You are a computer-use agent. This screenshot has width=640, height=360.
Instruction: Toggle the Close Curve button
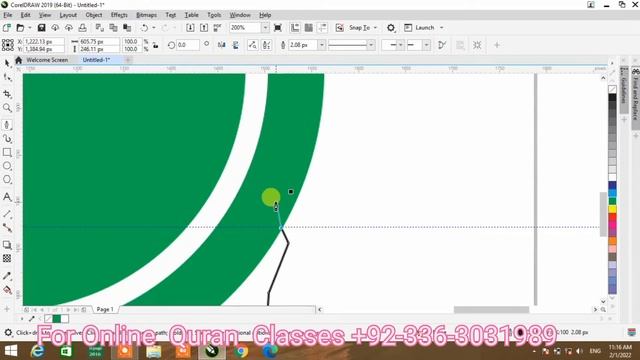coord(442,45)
